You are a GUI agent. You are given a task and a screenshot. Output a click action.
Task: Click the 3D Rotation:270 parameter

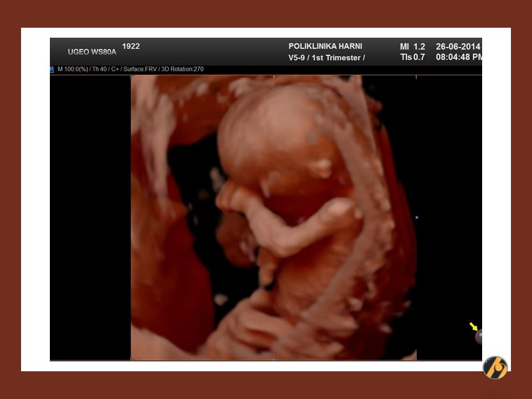pos(182,69)
